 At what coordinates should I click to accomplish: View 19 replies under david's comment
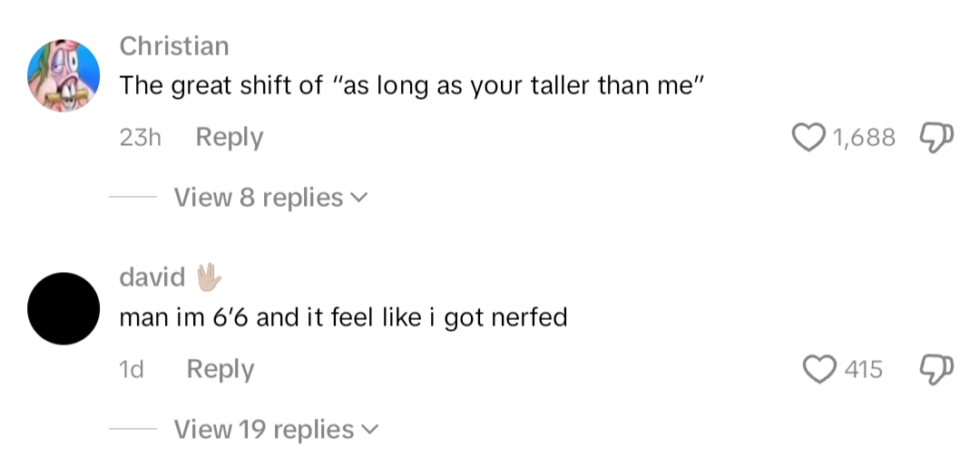point(263,430)
